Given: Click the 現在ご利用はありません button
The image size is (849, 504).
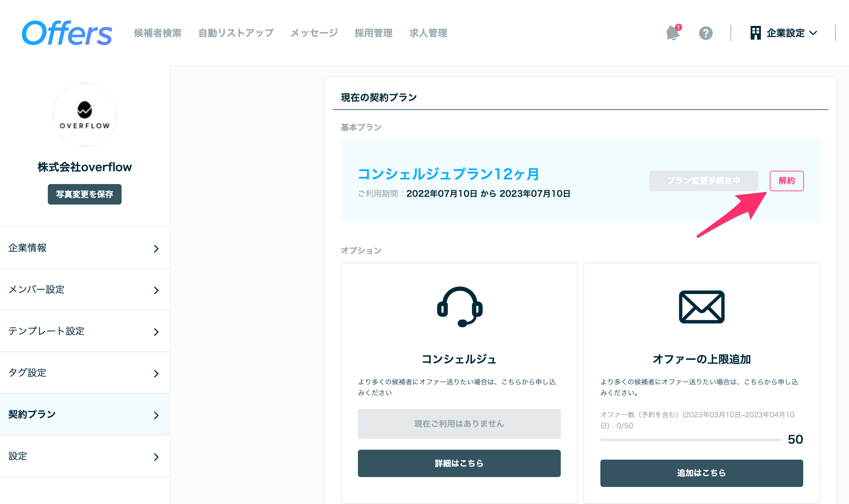Looking at the screenshot, I should 459,424.
